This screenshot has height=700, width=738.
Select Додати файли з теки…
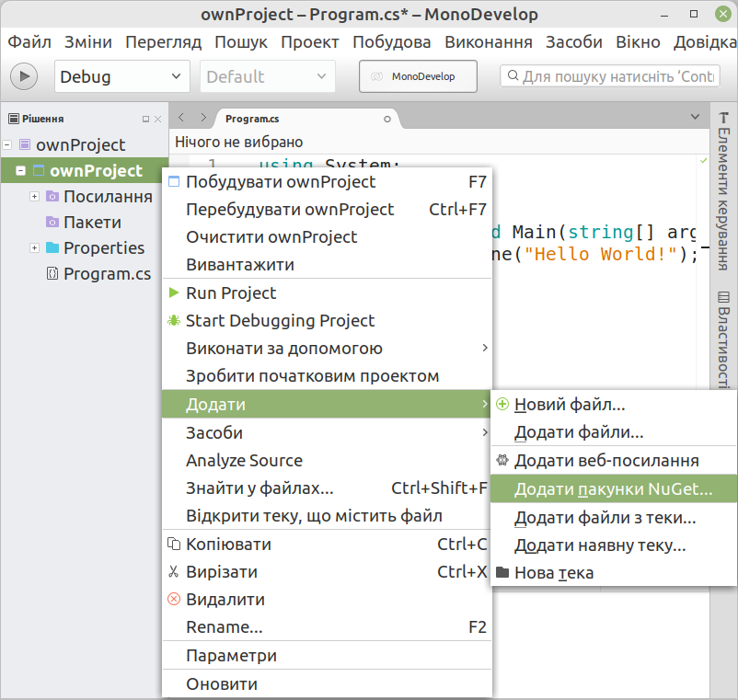pos(614,518)
